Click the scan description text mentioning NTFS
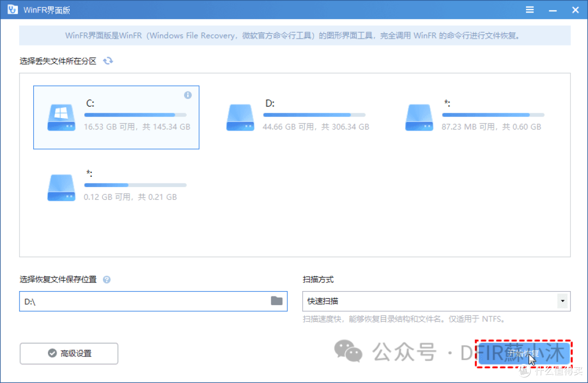 tap(405, 319)
